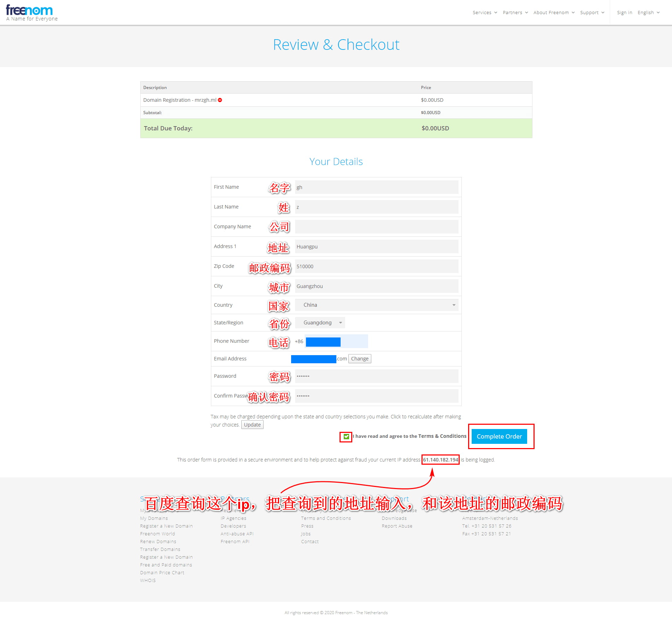Expand the About Freenom menu

click(x=554, y=13)
